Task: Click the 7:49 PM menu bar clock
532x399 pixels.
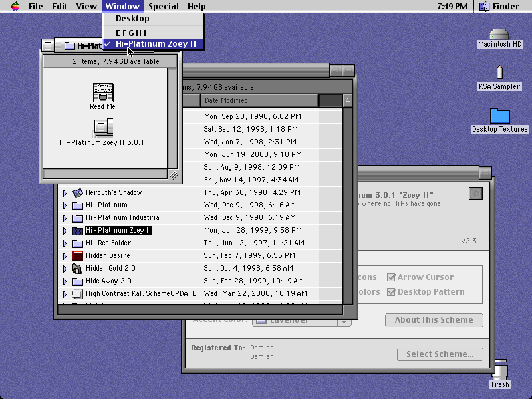Action: point(452,6)
